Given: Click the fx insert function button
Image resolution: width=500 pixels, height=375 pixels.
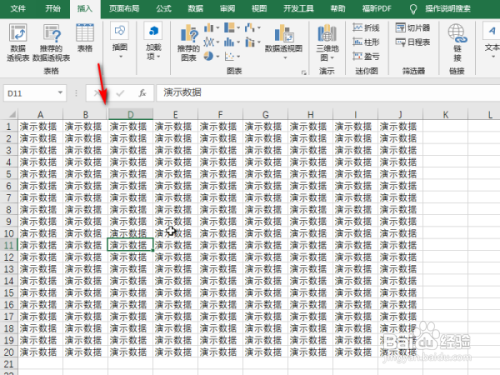Looking at the screenshot, I should click(x=142, y=93).
